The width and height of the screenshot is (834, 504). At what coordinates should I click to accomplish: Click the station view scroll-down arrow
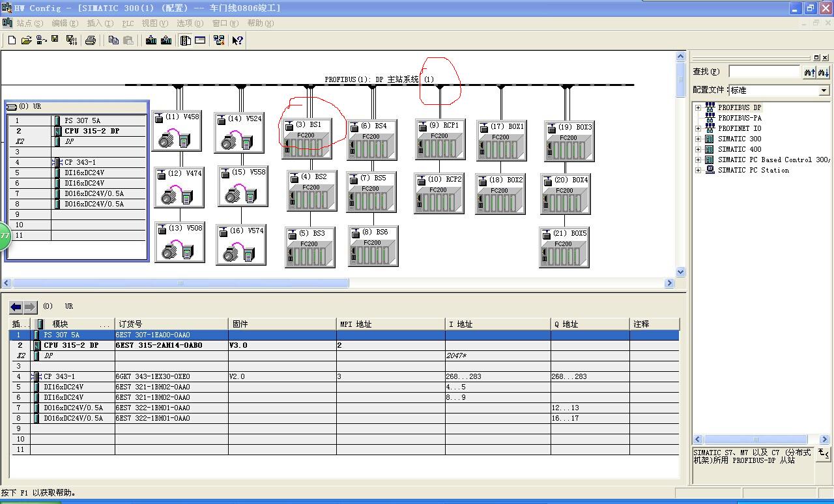coord(681,272)
